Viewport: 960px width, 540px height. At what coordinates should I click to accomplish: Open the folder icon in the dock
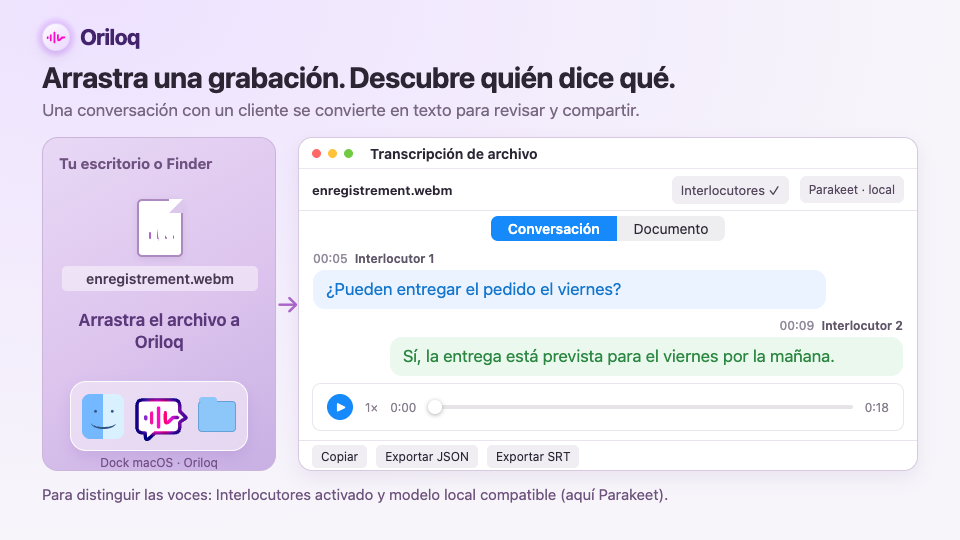click(217, 415)
